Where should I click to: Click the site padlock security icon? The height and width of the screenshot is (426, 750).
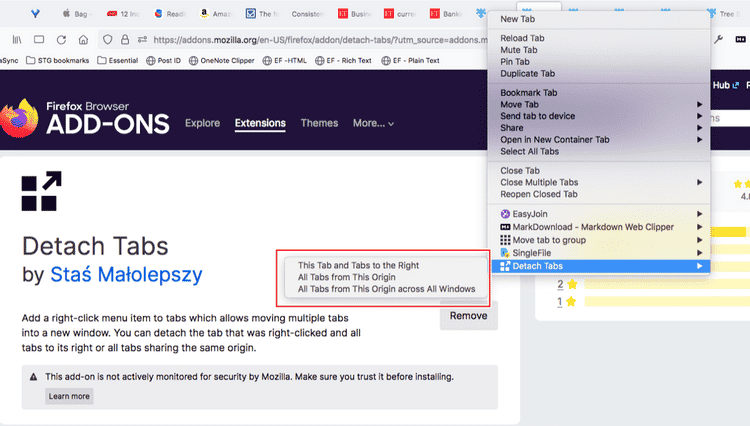point(125,40)
